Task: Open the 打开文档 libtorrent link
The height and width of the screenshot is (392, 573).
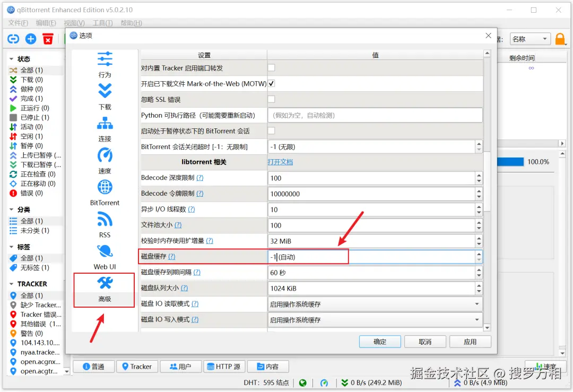Action: (x=280, y=162)
